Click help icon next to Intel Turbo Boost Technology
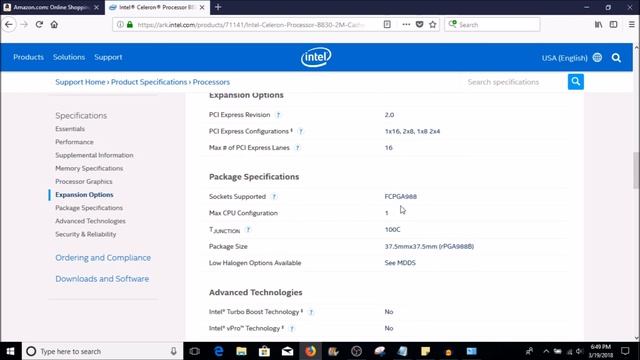Screen dimensions: 640x360 [x=311, y=312]
